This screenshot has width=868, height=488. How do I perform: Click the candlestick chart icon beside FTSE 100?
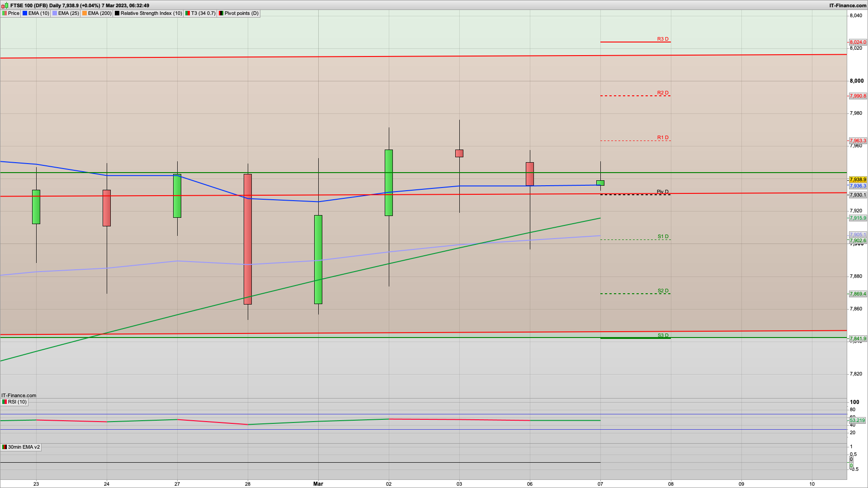pos(5,5)
